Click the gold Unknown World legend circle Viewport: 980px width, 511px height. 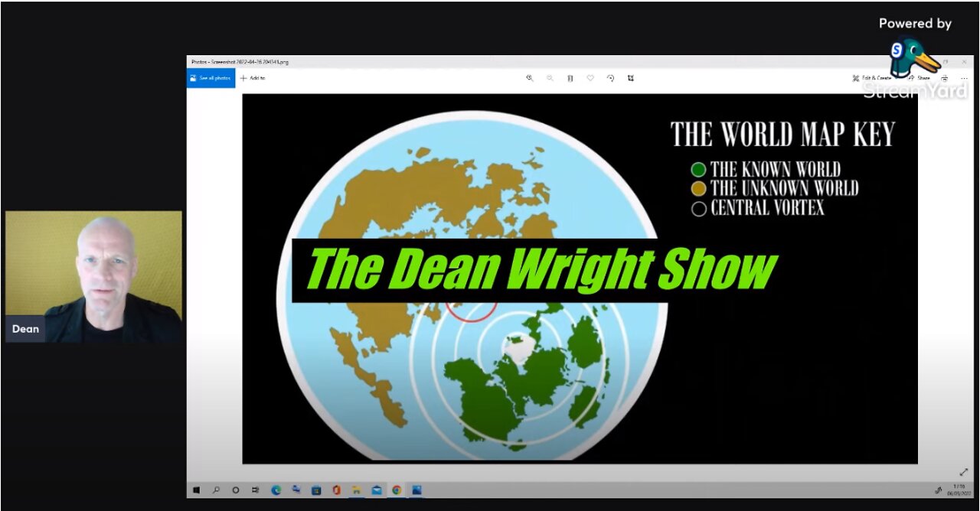(x=698, y=189)
